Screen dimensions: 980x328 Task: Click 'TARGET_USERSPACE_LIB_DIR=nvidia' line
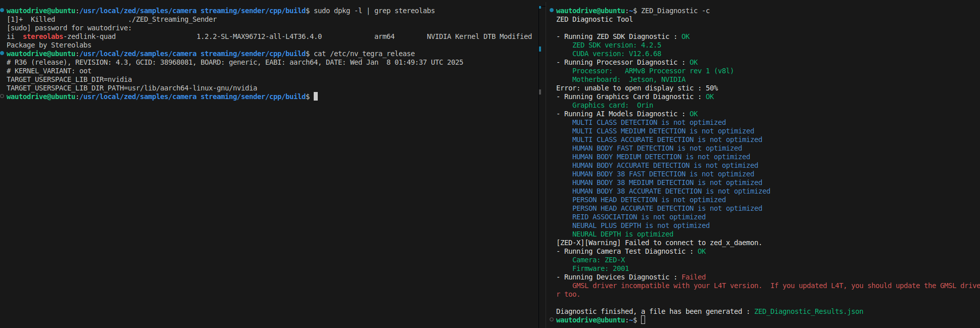pos(69,79)
